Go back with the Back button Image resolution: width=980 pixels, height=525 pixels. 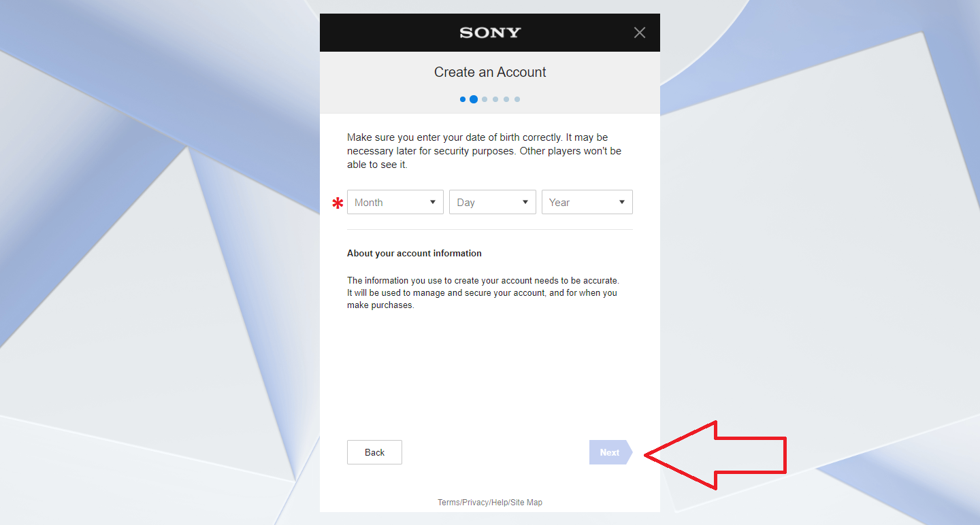[374, 452]
